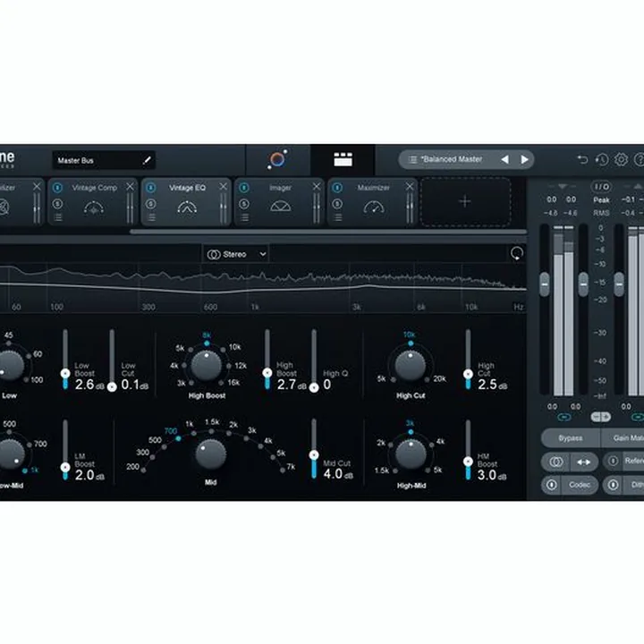Click the Vintage Comp module gain fader

coord(130,208)
